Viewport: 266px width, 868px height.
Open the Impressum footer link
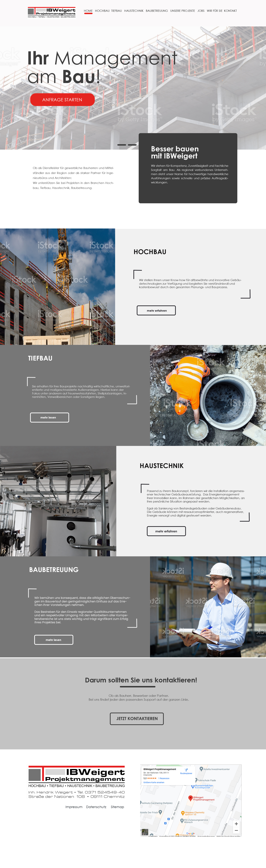tap(74, 807)
